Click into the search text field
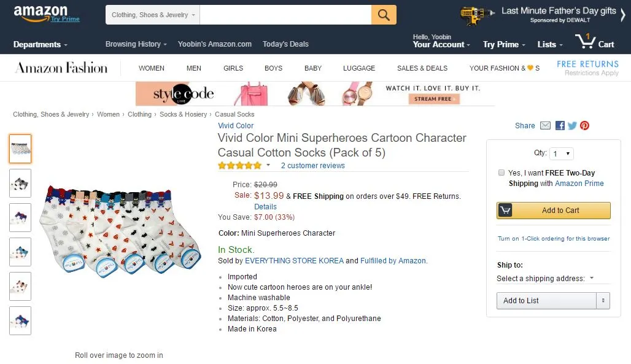This screenshot has width=631, height=364. click(285, 15)
